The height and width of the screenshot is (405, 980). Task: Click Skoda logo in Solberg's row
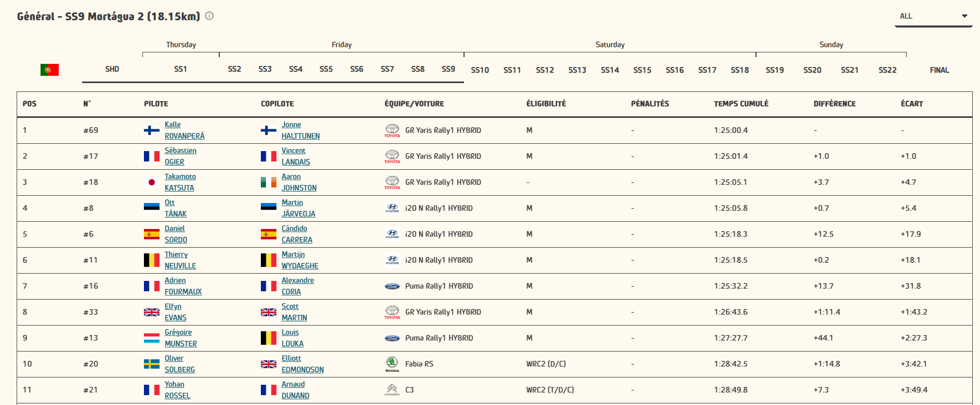pos(392,364)
